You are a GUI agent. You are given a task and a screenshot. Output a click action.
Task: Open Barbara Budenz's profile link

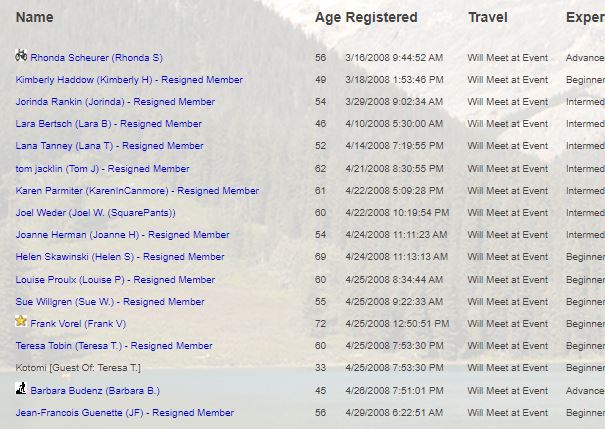pos(95,391)
